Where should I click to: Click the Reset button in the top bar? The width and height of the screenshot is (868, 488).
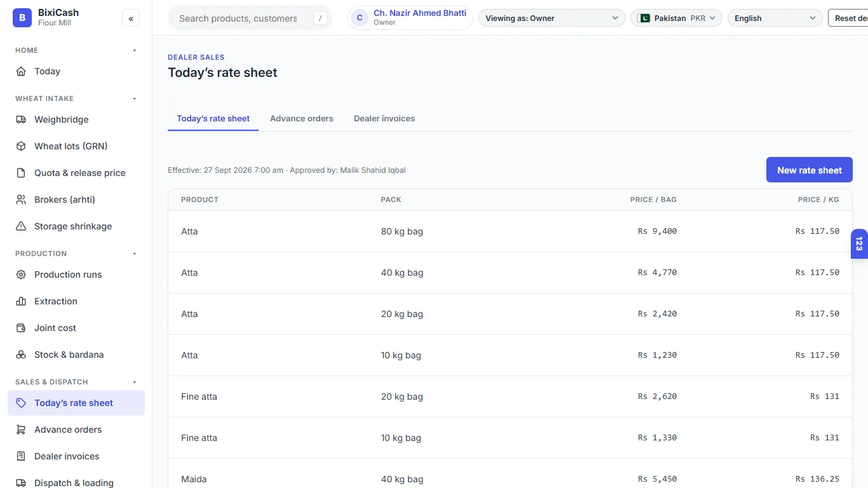point(848,18)
